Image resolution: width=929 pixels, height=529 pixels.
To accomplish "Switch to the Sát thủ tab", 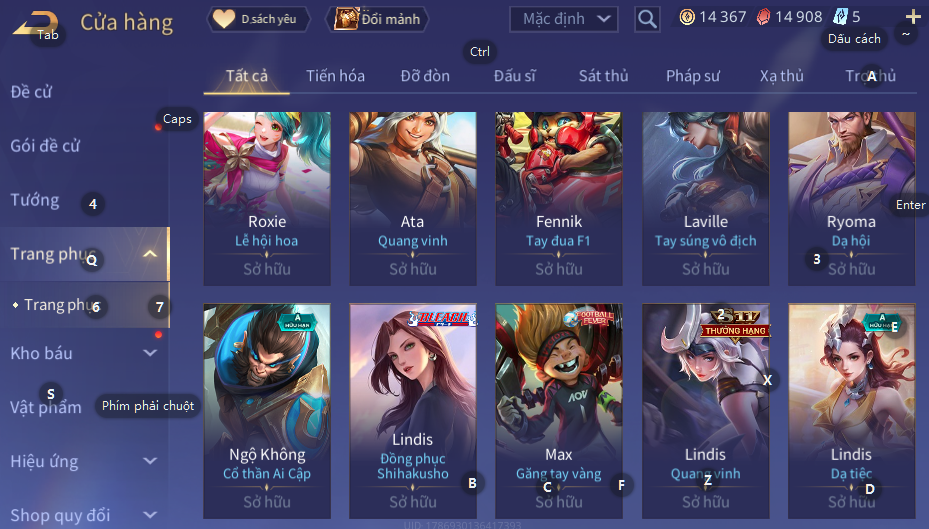I will [x=603, y=76].
